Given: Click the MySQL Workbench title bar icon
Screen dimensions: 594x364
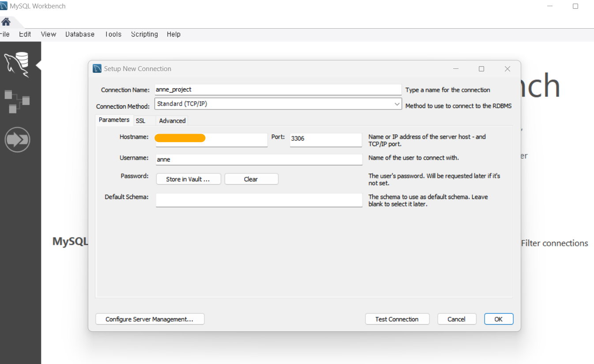Looking at the screenshot, I should [4, 6].
